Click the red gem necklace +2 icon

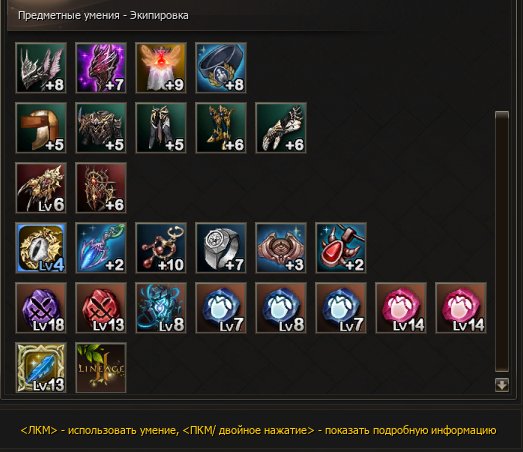(341, 248)
